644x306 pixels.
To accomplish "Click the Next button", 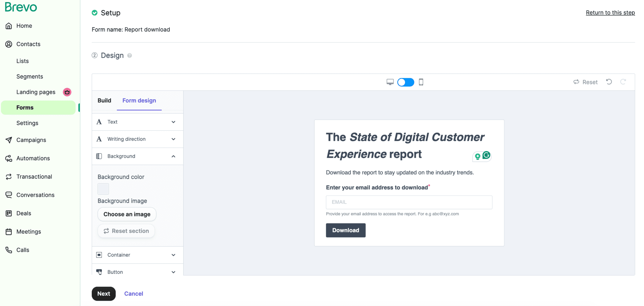I will click(103, 293).
